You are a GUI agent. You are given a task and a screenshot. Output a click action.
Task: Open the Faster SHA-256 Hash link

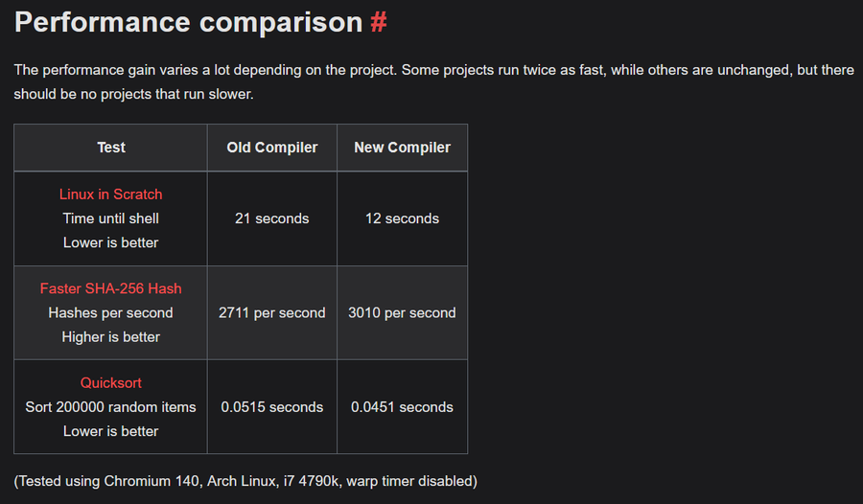pyautogui.click(x=111, y=288)
